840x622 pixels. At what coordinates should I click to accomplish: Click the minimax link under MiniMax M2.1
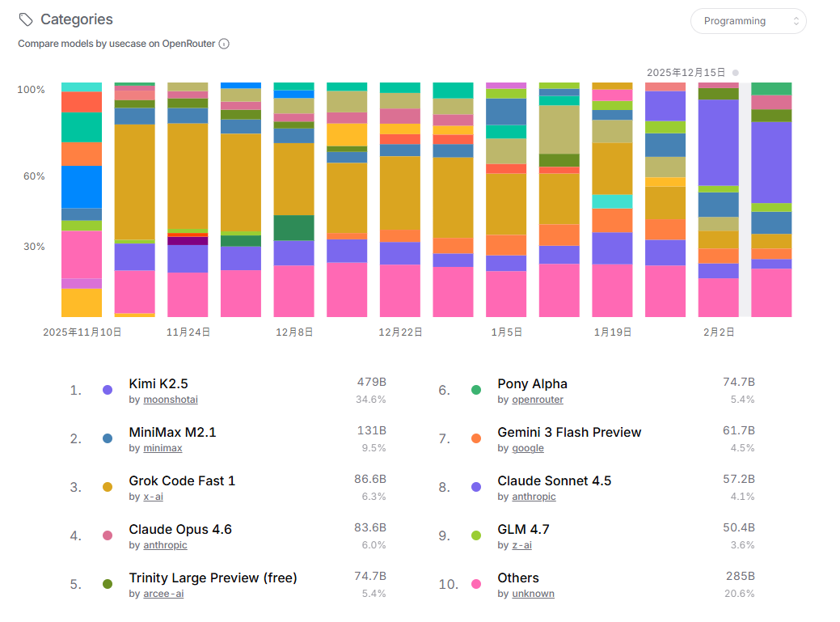pyautogui.click(x=163, y=448)
